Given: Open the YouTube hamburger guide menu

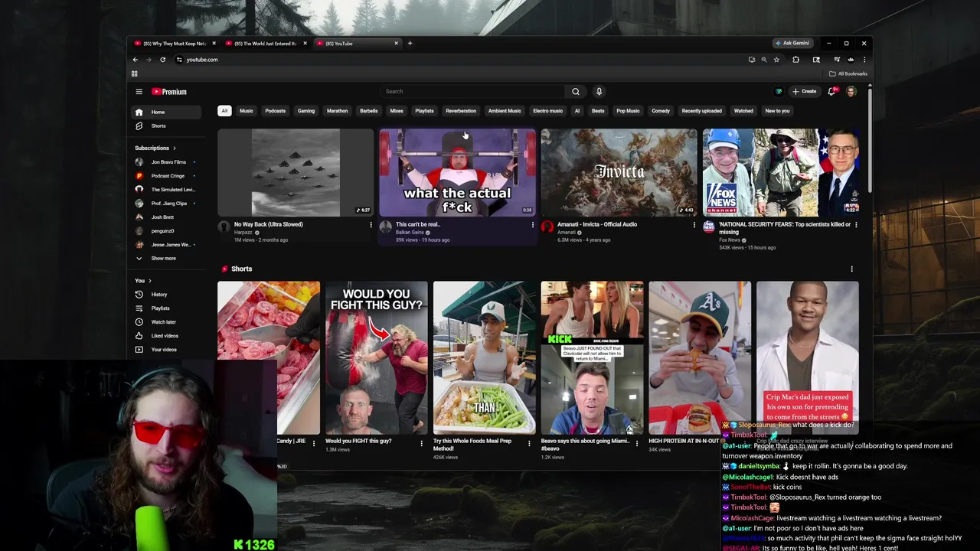Looking at the screenshot, I should (139, 92).
